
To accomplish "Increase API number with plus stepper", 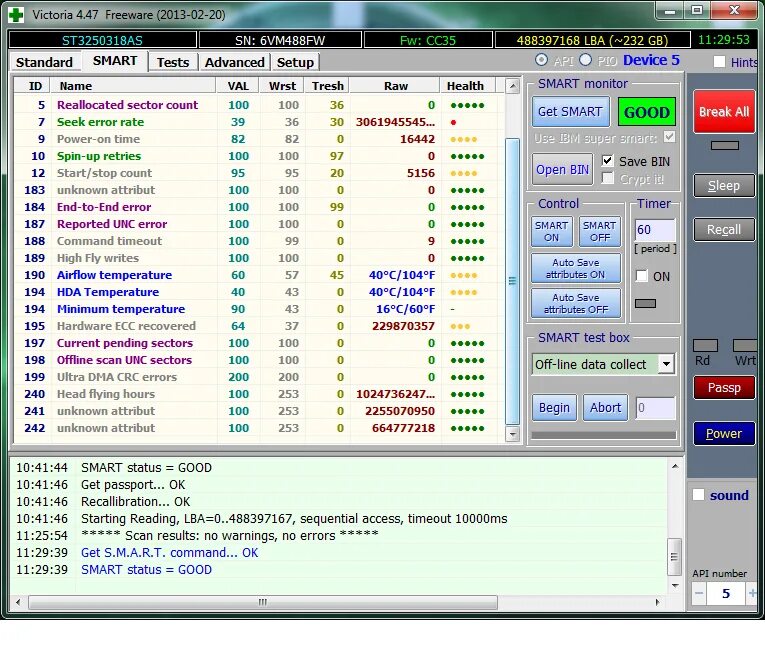I will pos(752,593).
